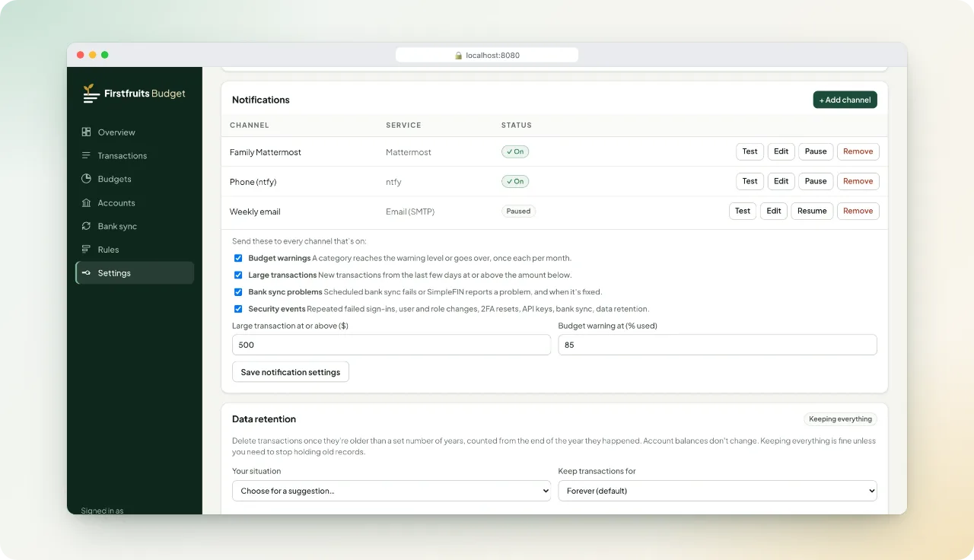Click the Family Mattermost channel name
This screenshot has width=974, height=560.
266,152
